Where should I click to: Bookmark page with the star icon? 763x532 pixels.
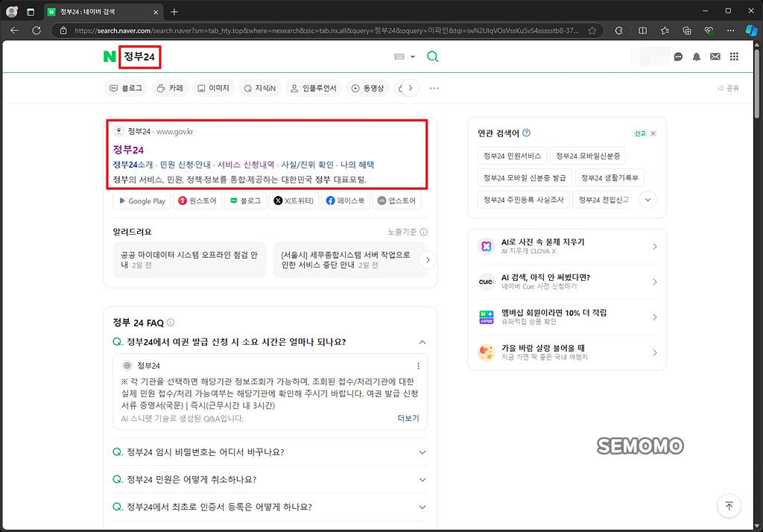[x=592, y=31]
